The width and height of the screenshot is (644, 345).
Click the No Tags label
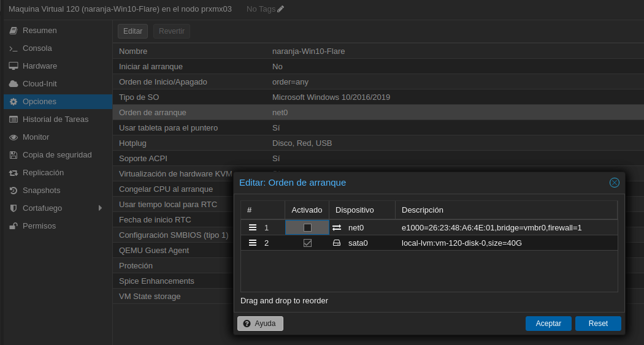tap(261, 9)
